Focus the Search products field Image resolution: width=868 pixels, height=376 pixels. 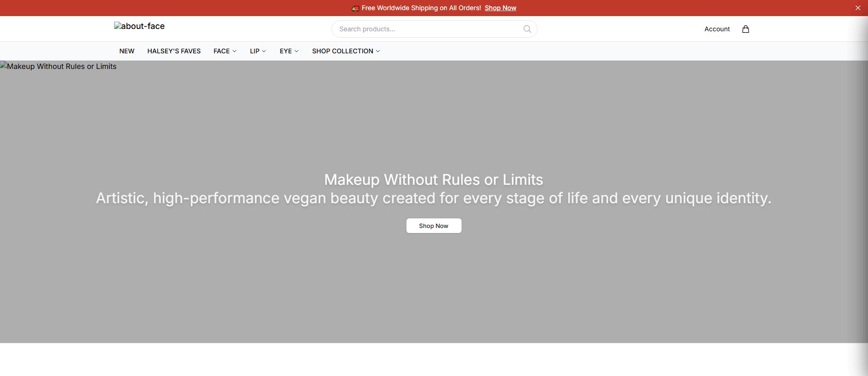coord(434,29)
